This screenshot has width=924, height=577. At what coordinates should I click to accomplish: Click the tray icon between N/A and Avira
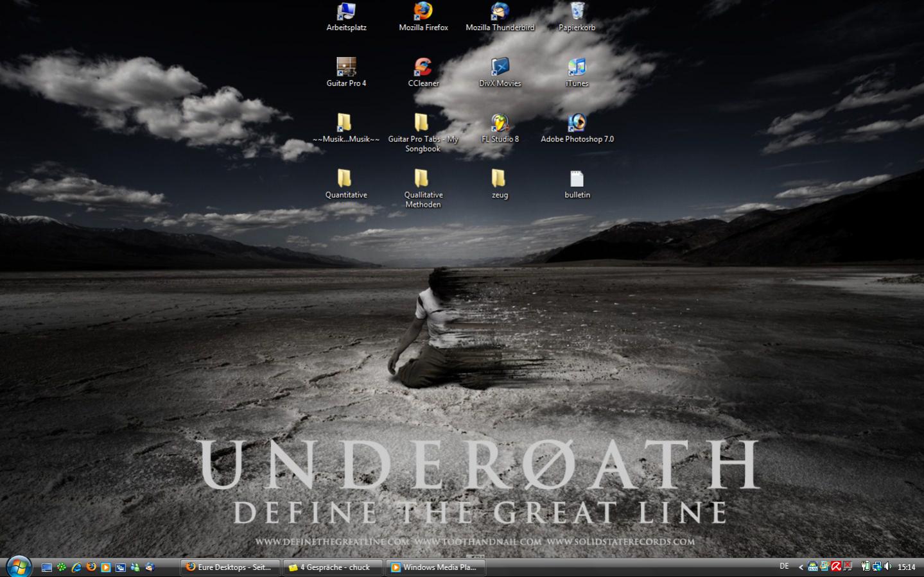pos(824,567)
